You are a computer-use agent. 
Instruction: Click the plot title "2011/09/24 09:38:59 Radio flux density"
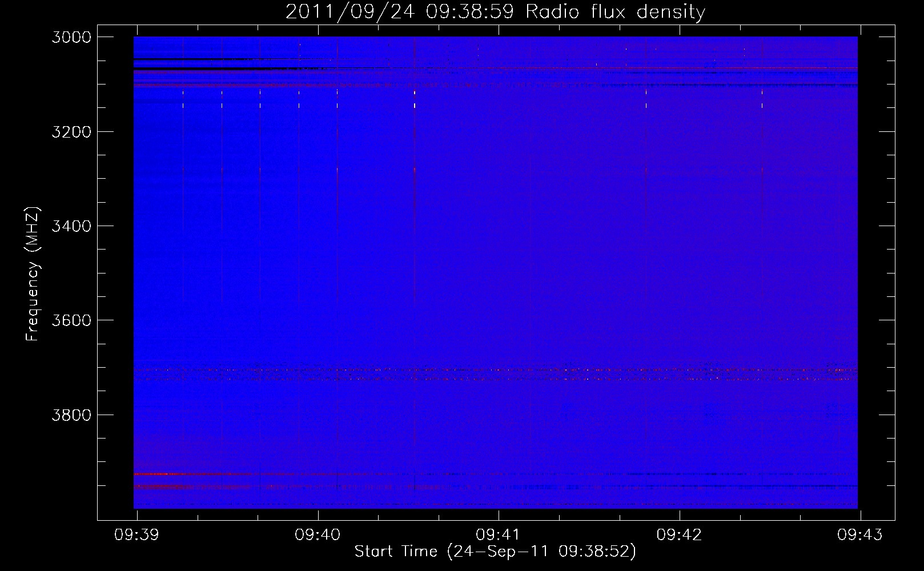click(495, 11)
